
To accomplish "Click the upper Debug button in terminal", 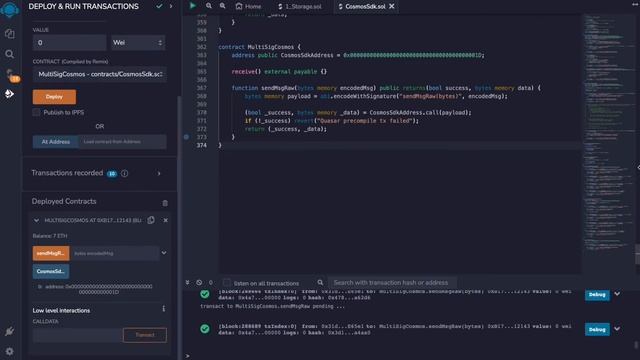I will 597,295.
